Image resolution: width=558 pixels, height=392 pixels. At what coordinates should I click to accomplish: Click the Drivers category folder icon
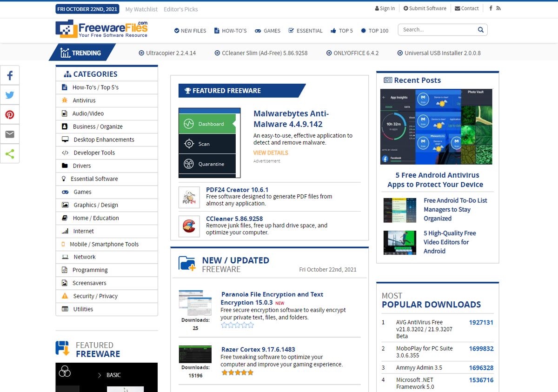pos(65,166)
